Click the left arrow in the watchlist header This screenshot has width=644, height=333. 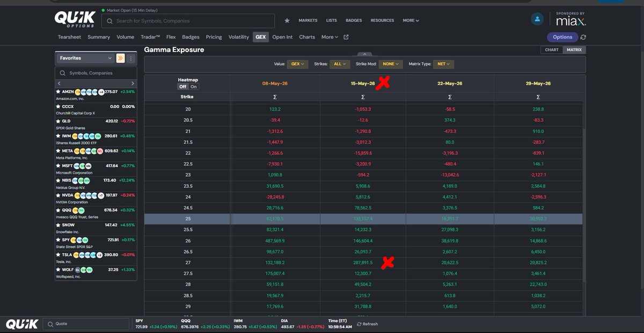click(x=59, y=83)
